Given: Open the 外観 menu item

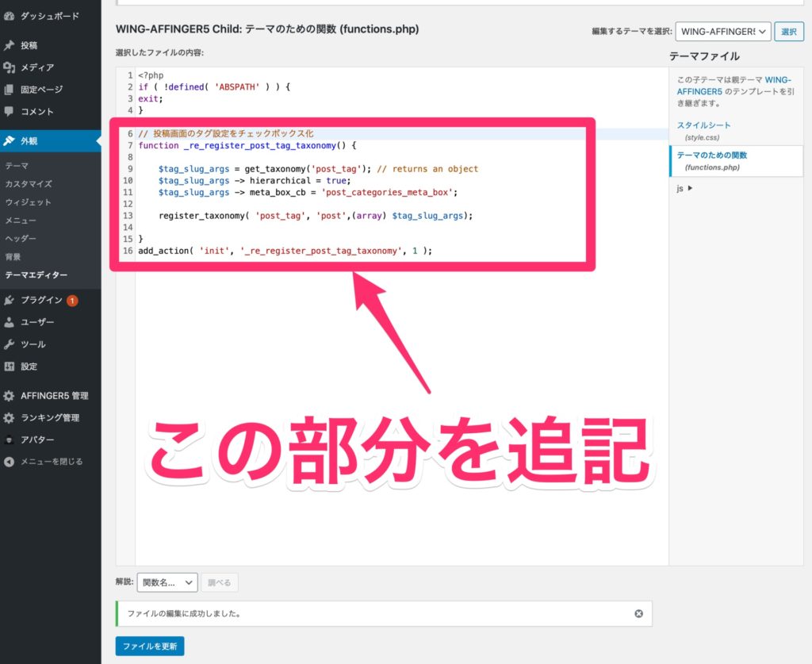Looking at the screenshot, I should pos(51,141).
